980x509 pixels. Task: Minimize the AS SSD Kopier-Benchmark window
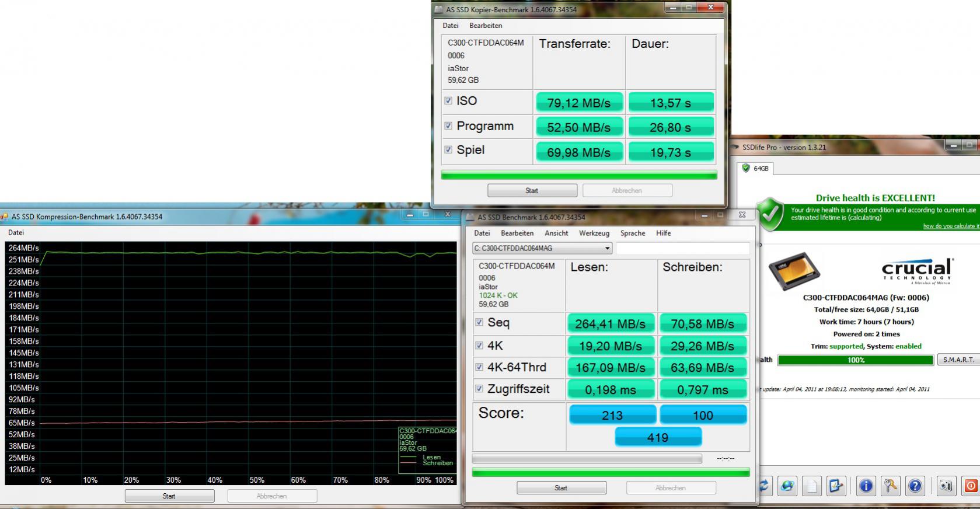(x=674, y=8)
